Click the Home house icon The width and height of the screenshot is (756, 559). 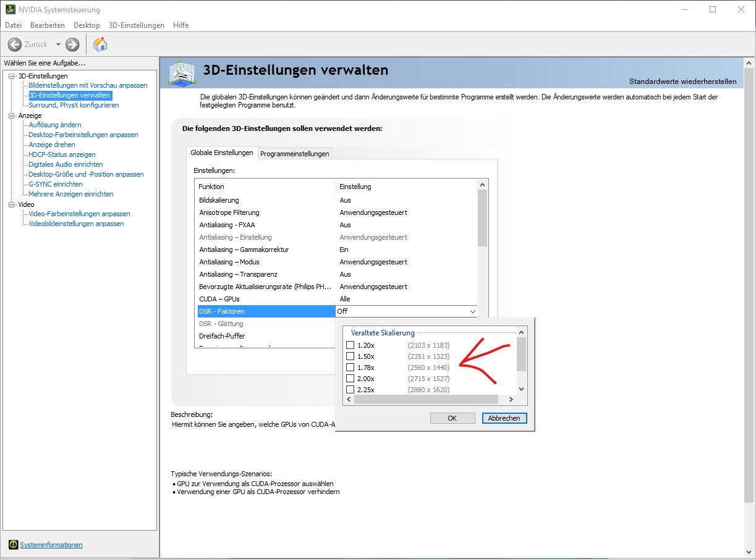tap(100, 44)
